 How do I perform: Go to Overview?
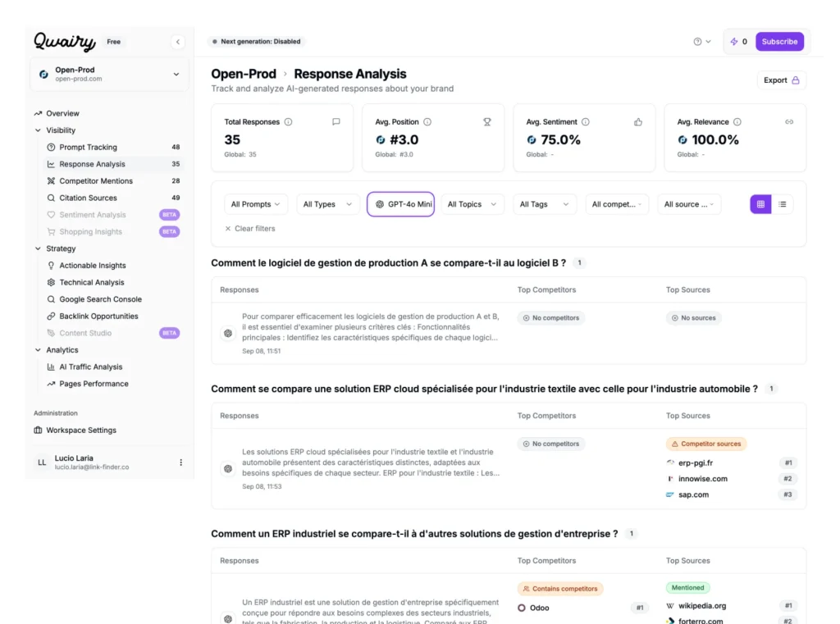(62, 113)
